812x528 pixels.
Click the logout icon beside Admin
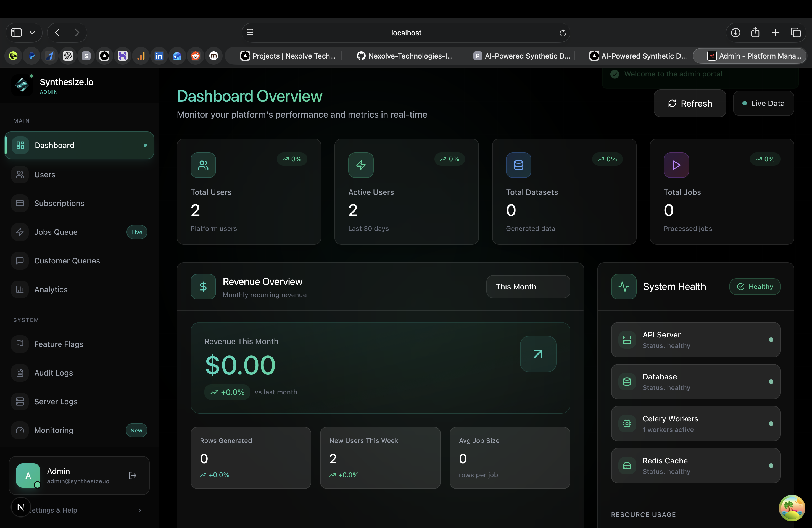click(132, 476)
